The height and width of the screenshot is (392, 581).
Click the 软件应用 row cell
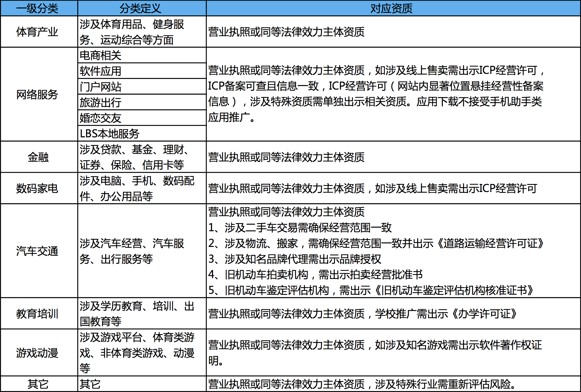tap(101, 71)
